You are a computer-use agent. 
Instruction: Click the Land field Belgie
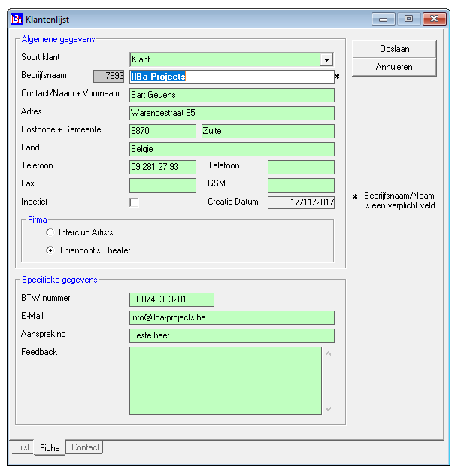[x=232, y=149]
